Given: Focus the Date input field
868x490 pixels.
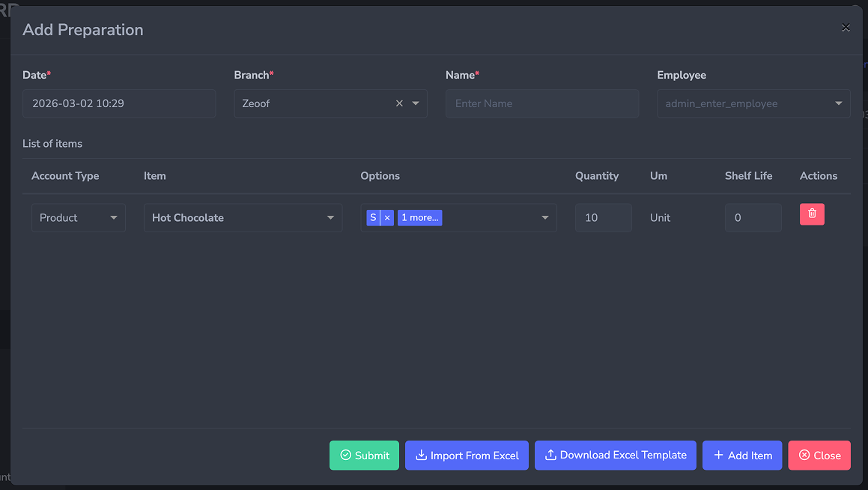Looking at the screenshot, I should 119,103.
